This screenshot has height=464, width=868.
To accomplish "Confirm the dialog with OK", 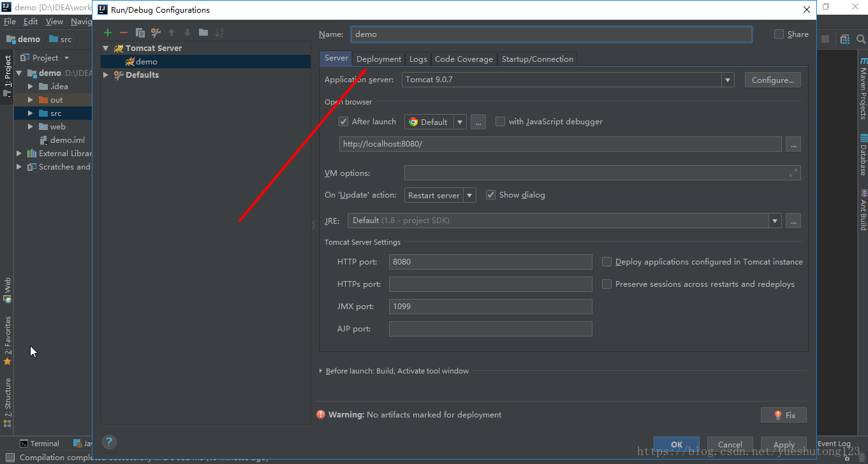I will click(x=677, y=445).
